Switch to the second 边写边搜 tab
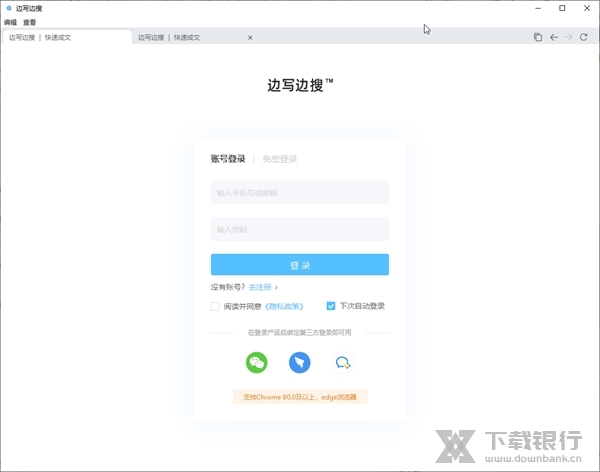The image size is (600, 472). click(191, 37)
